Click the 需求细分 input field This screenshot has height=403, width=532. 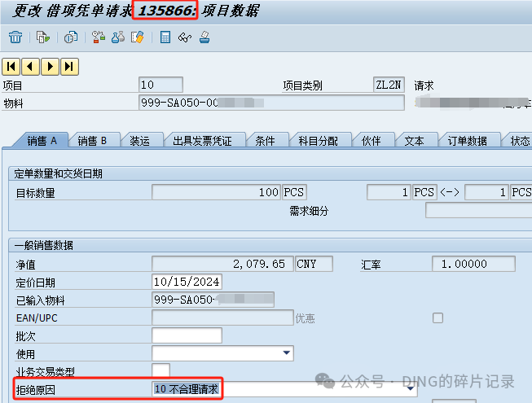click(479, 210)
